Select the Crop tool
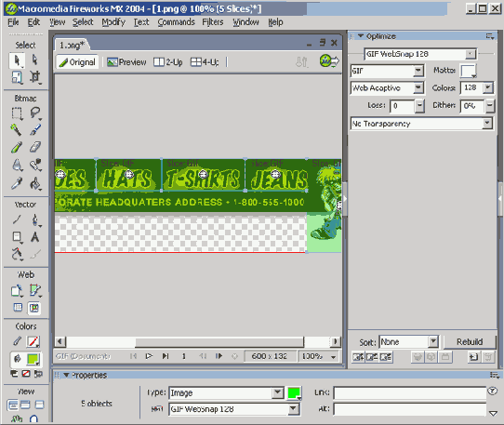Image resolution: width=504 pixels, height=425 pixels. coord(35,77)
